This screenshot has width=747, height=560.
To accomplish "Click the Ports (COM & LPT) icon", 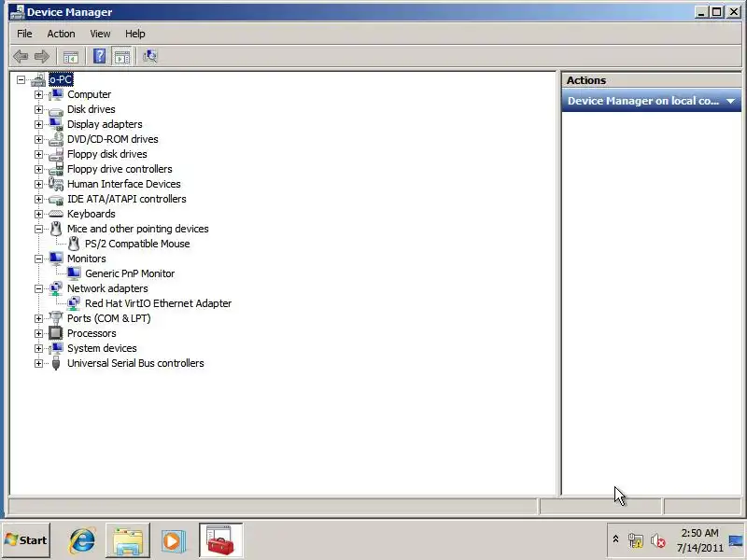I will click(x=56, y=318).
